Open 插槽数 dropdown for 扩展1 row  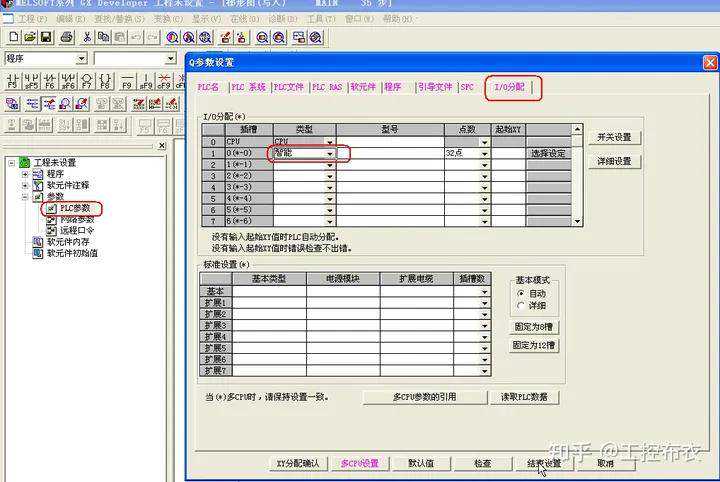(x=485, y=303)
